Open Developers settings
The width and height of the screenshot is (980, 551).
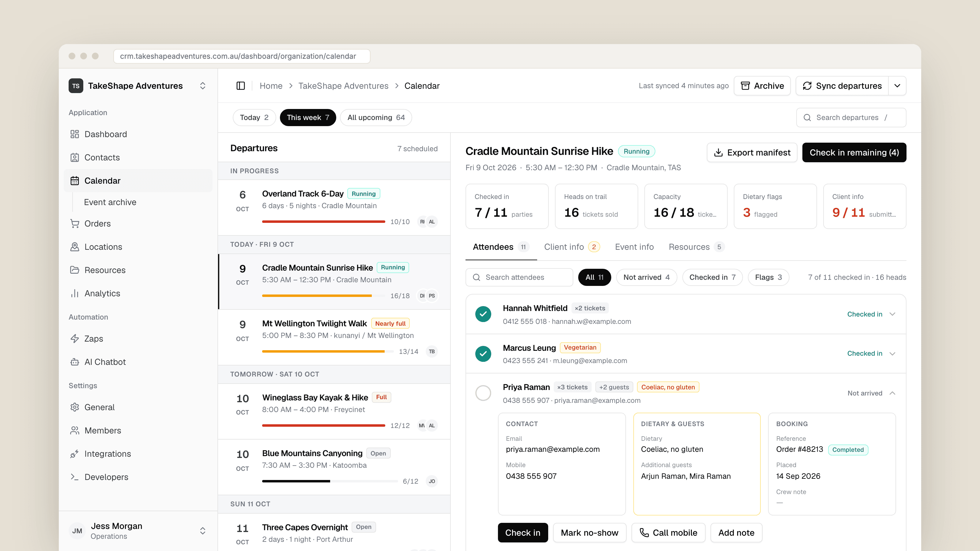coord(138,477)
